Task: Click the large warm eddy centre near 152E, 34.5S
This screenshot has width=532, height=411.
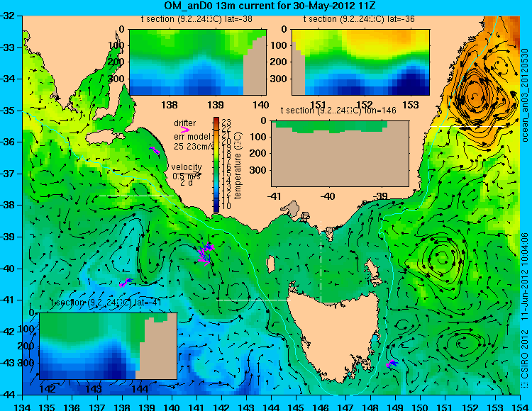Action: coord(475,96)
